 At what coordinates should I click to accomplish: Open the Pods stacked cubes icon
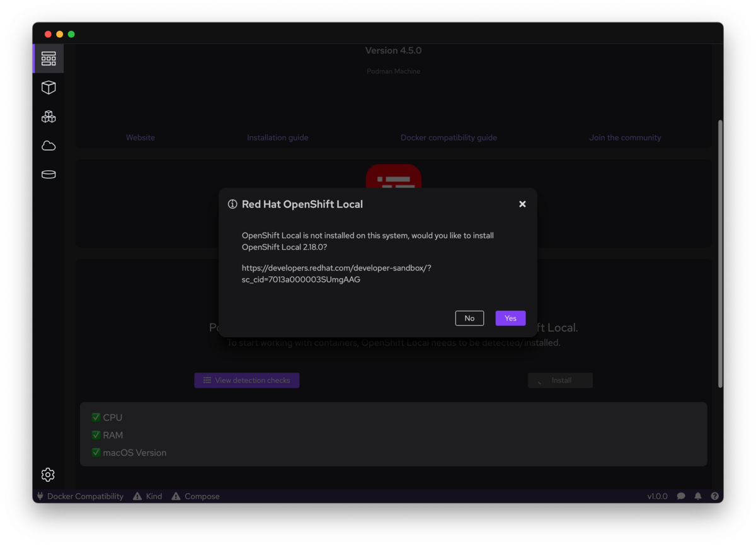pyautogui.click(x=49, y=117)
